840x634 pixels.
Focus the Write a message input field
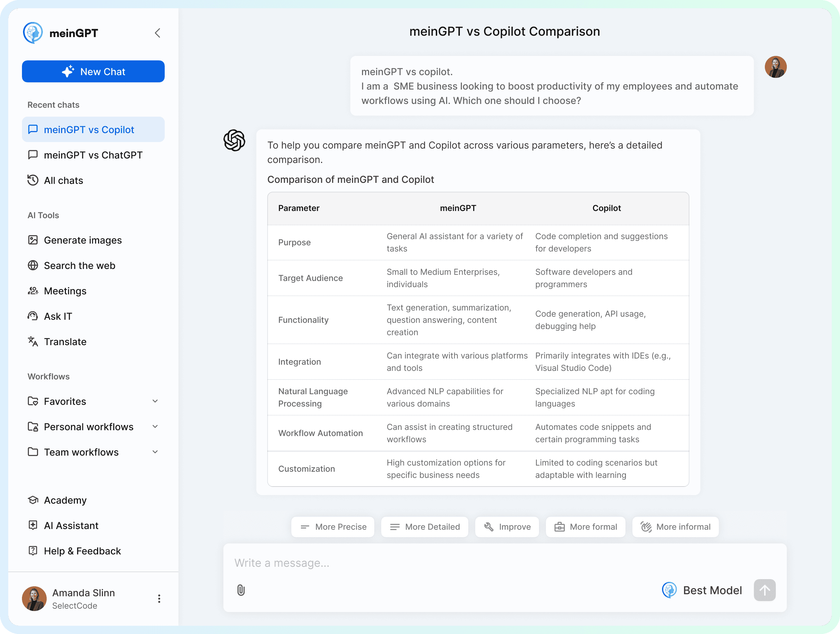click(504, 563)
